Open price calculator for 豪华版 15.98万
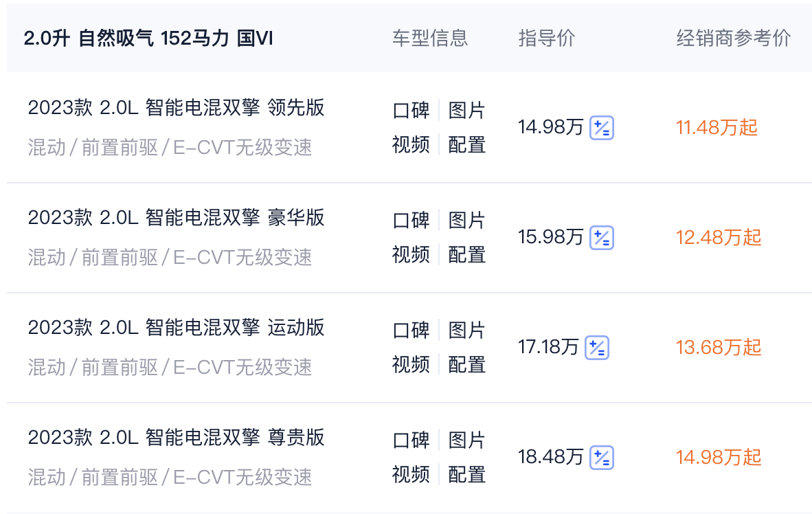This screenshot has width=812, height=514. click(602, 238)
